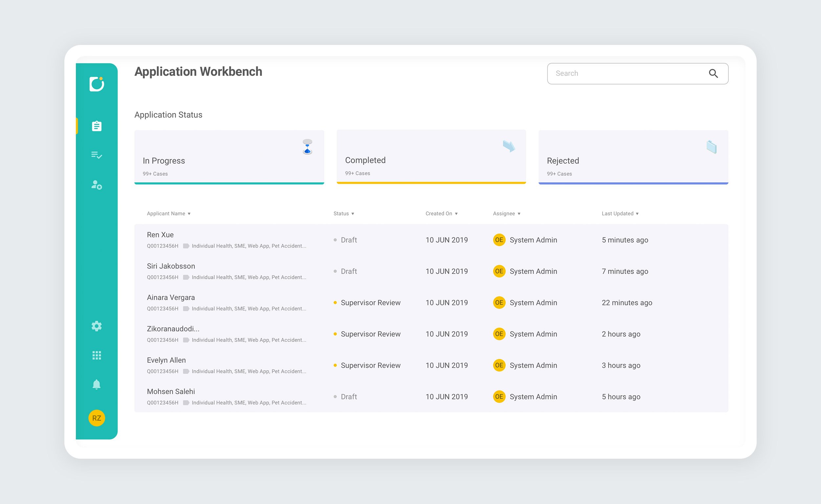Click the tag icon in Evelyn Allen row

tap(186, 371)
